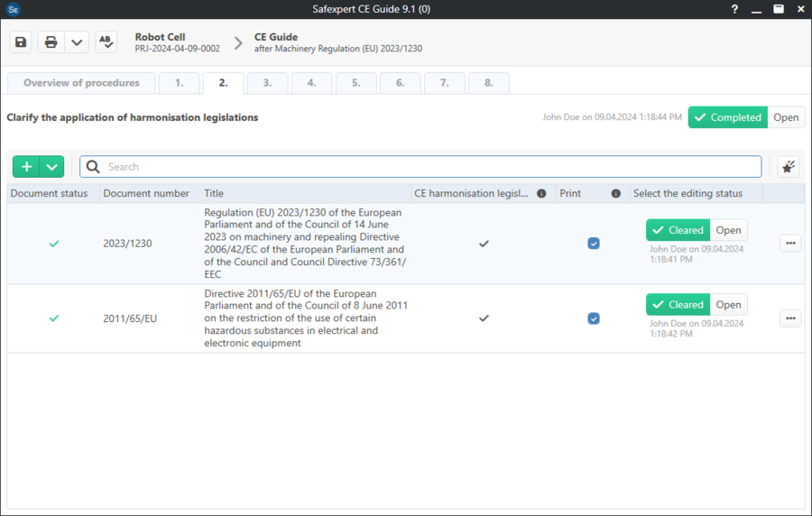Open more options for row 2011/65/EU

click(790, 318)
